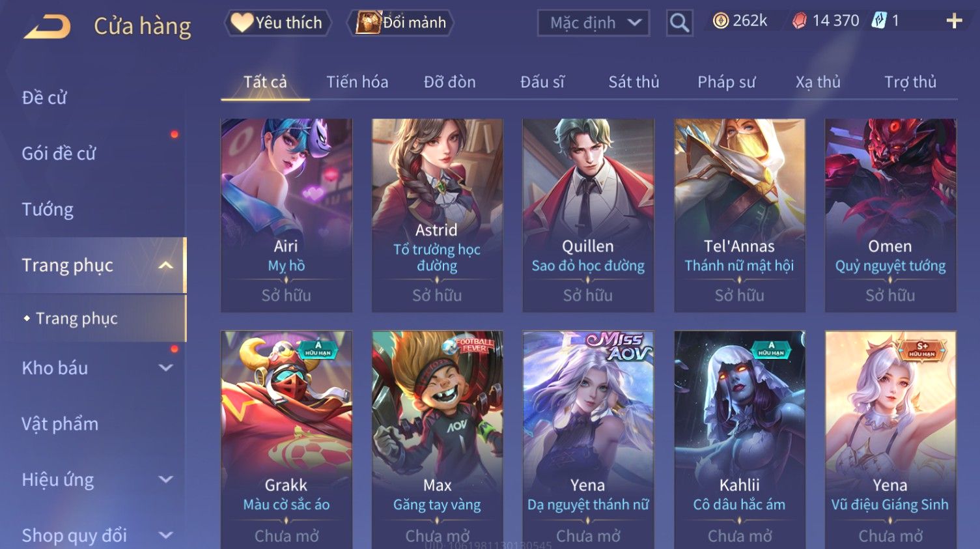Click the back arrow icon
980x549 pixels.
point(47,27)
